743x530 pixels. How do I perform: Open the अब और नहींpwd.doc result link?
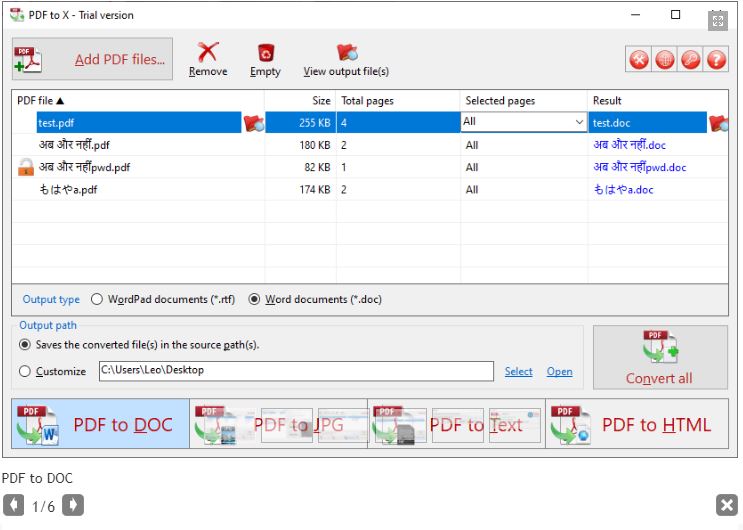(640, 167)
